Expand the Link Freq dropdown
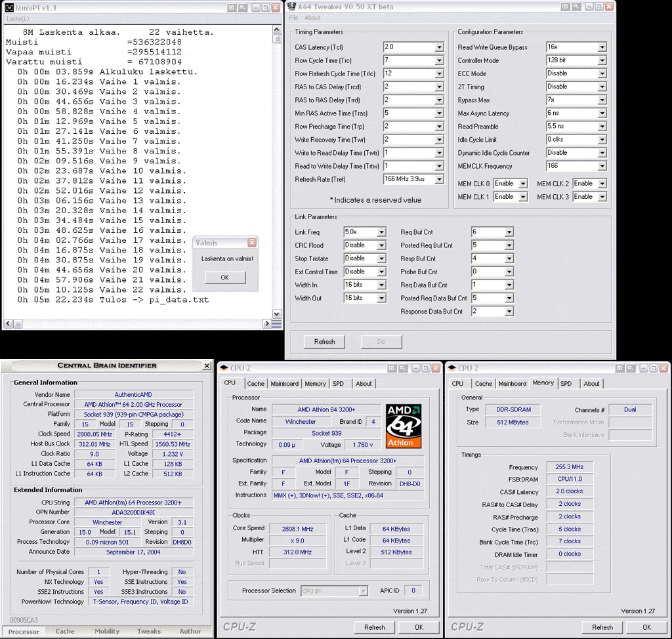672x639 pixels. click(x=381, y=232)
